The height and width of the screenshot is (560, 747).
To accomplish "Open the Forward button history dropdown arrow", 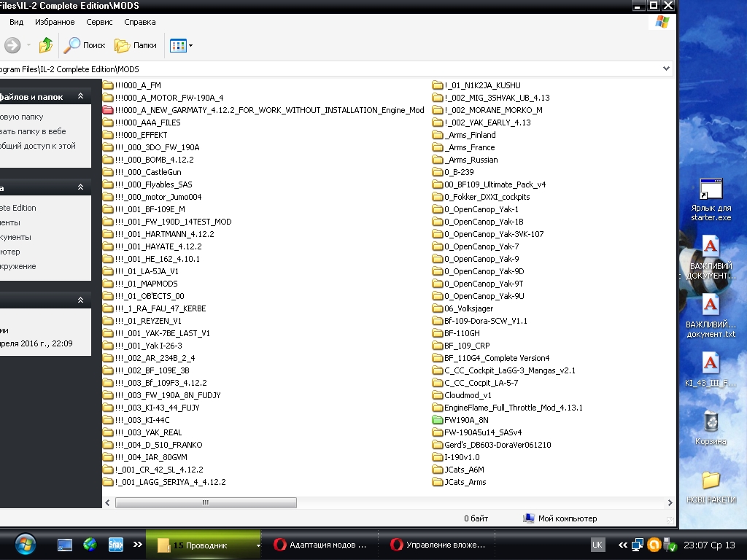I will (x=28, y=45).
